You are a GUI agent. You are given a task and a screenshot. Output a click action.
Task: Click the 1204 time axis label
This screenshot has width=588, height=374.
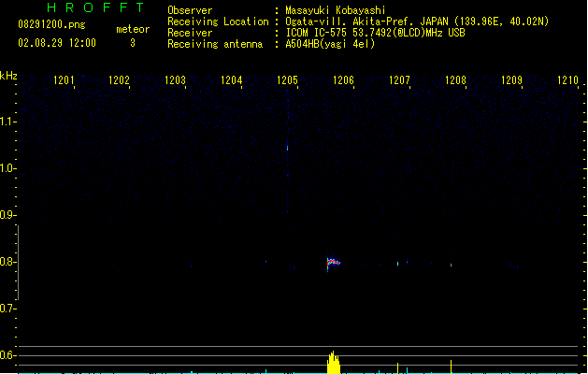[232, 80]
